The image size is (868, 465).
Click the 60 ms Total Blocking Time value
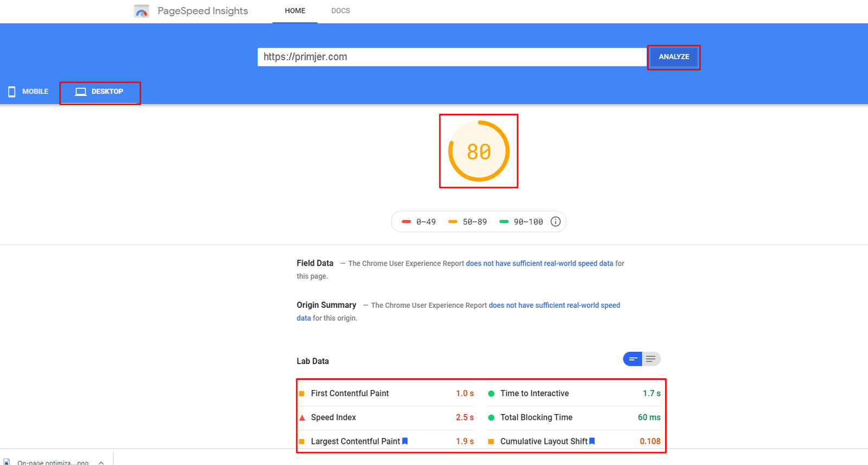pyautogui.click(x=649, y=417)
